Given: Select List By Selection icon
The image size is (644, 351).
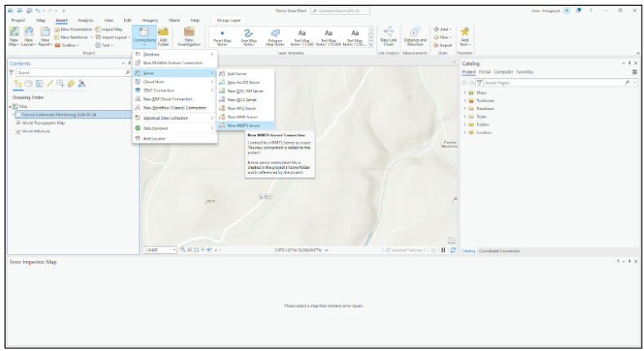Looking at the screenshot, I should tap(39, 84).
